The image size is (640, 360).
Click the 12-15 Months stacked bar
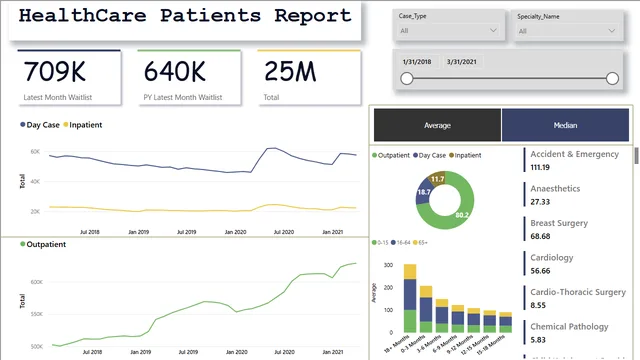pyautogui.click(x=490, y=322)
